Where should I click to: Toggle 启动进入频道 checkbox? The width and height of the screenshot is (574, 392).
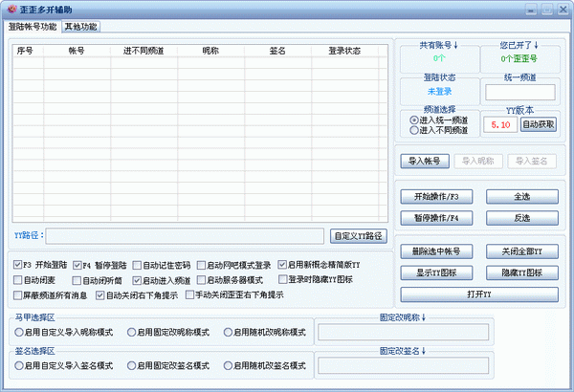point(137,280)
